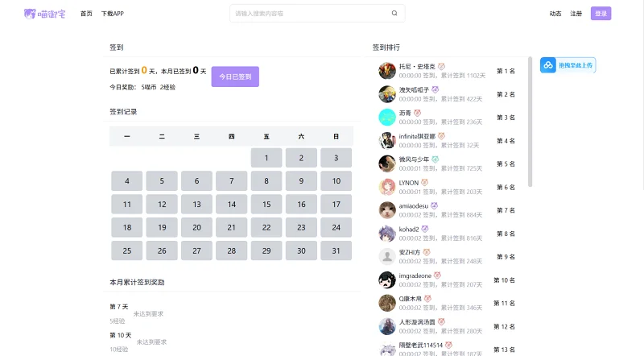644x356 pixels.
Task: Click the badge icon beside imgradeone
Action: coord(437,275)
